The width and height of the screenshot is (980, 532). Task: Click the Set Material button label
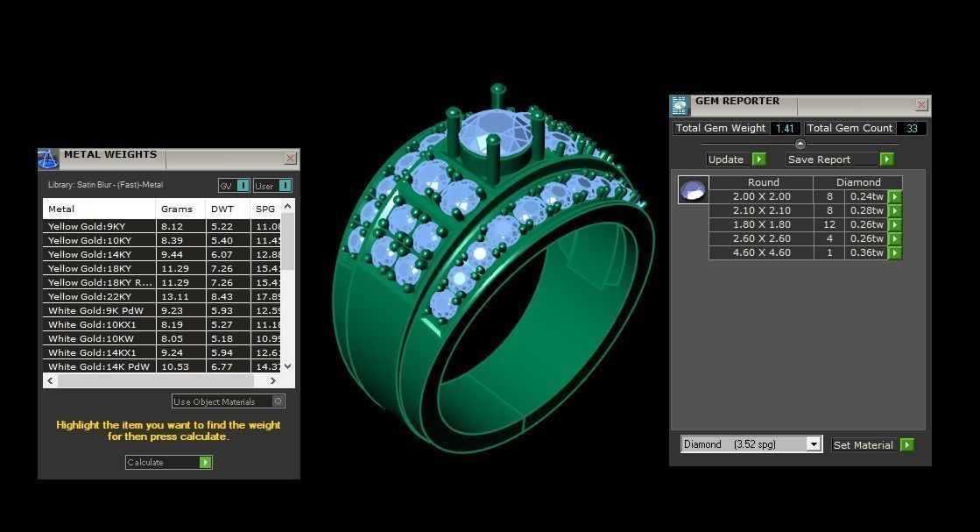tap(864, 445)
